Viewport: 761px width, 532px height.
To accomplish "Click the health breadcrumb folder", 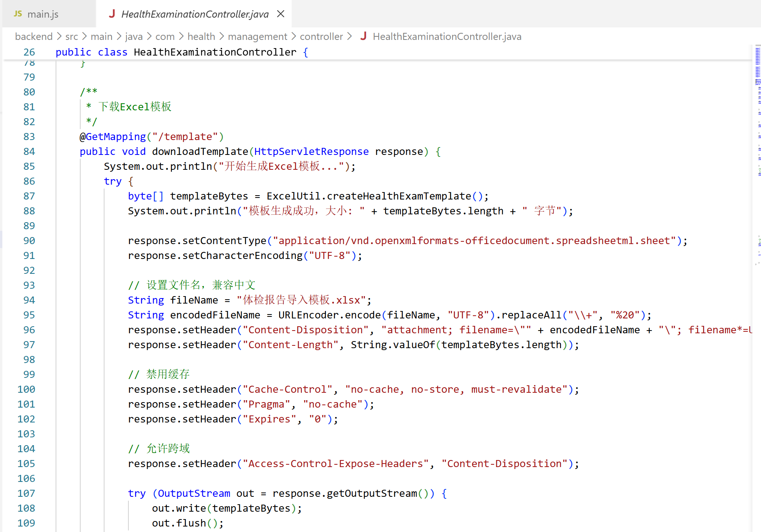I will [x=201, y=37].
